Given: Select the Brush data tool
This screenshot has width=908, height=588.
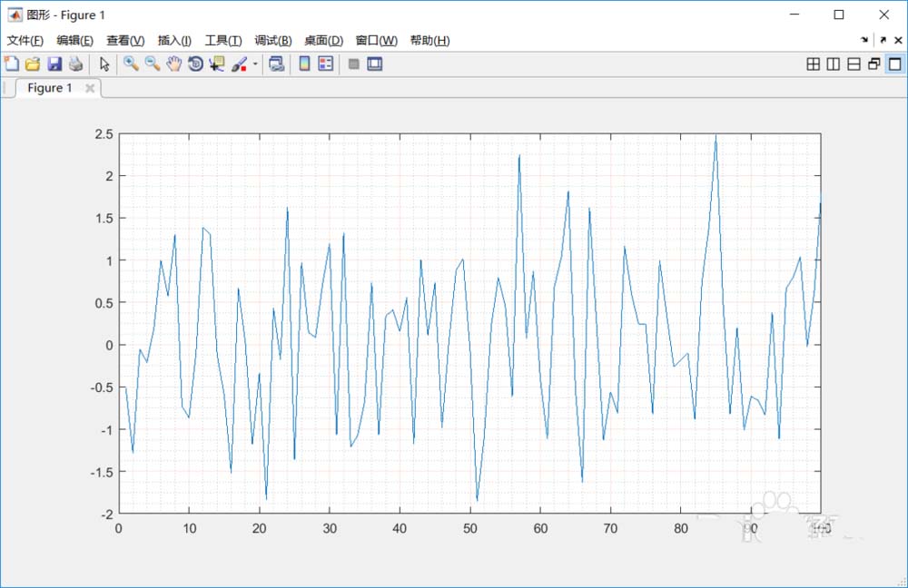Looking at the screenshot, I should [239, 64].
